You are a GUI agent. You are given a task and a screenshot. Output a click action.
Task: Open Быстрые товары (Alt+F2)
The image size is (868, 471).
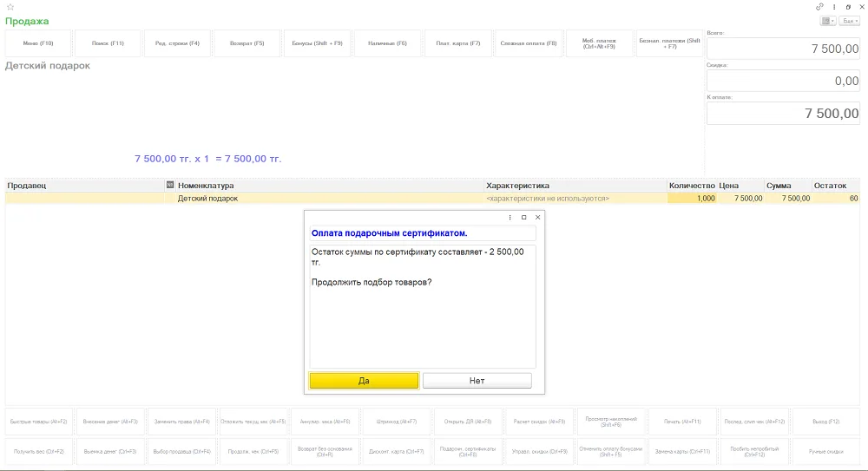[x=39, y=422]
